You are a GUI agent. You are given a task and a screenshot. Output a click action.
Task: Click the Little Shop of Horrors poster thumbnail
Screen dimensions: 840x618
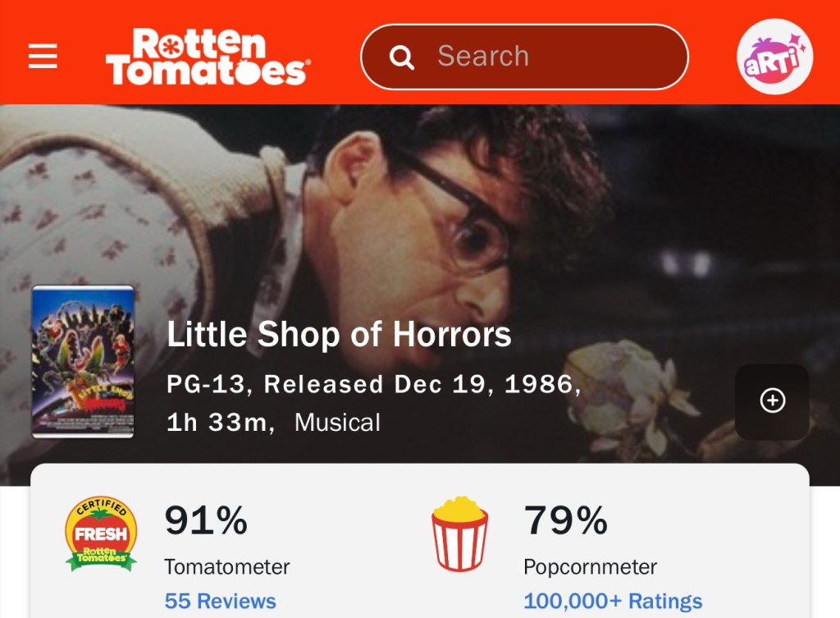(83, 362)
